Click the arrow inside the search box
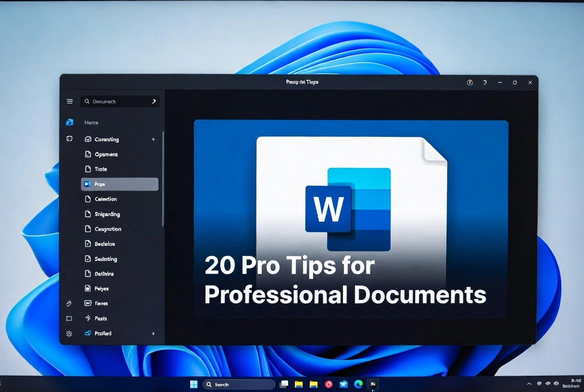The image size is (584, 392). pos(154,101)
